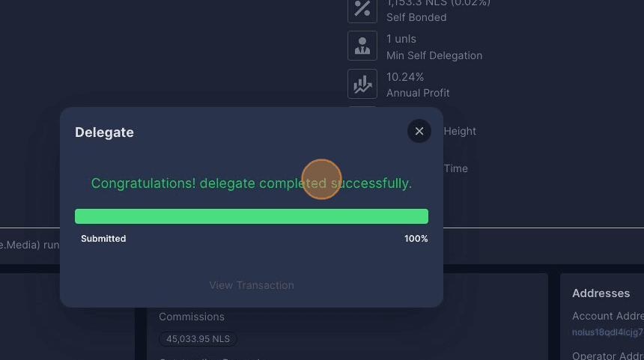Click the Congratulations success message
The height and width of the screenshot is (360, 644).
(x=252, y=183)
